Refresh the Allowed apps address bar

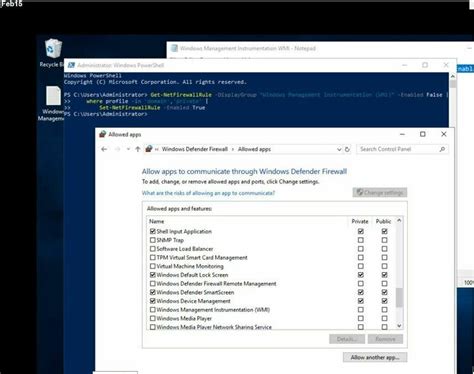pyautogui.click(x=347, y=149)
